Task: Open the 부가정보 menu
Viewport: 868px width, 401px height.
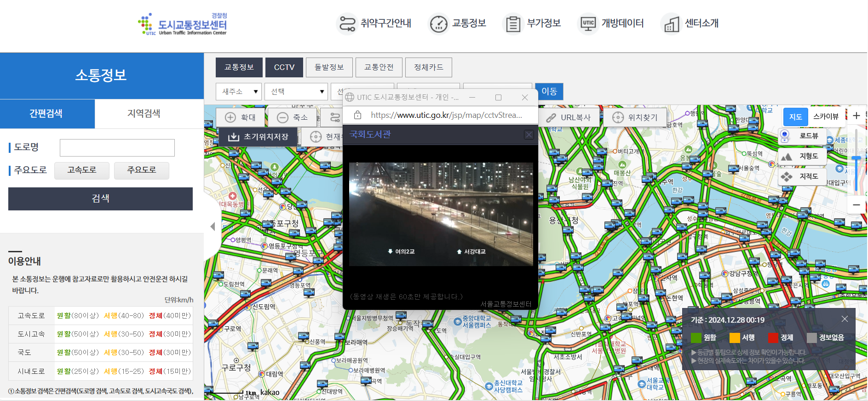Action: (544, 23)
